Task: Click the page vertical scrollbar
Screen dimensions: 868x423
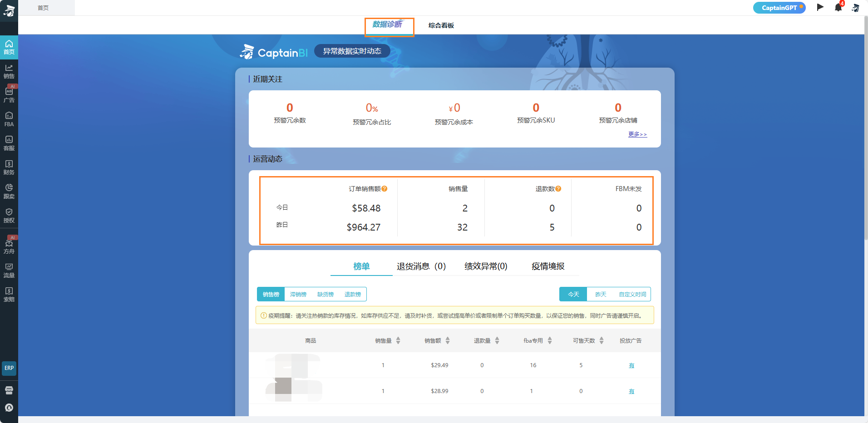Action: pos(866,127)
